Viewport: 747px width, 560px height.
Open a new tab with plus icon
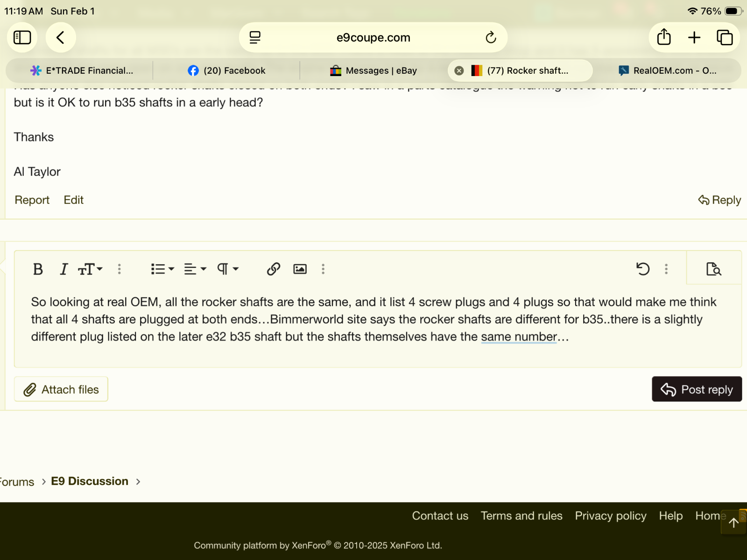tap(694, 37)
